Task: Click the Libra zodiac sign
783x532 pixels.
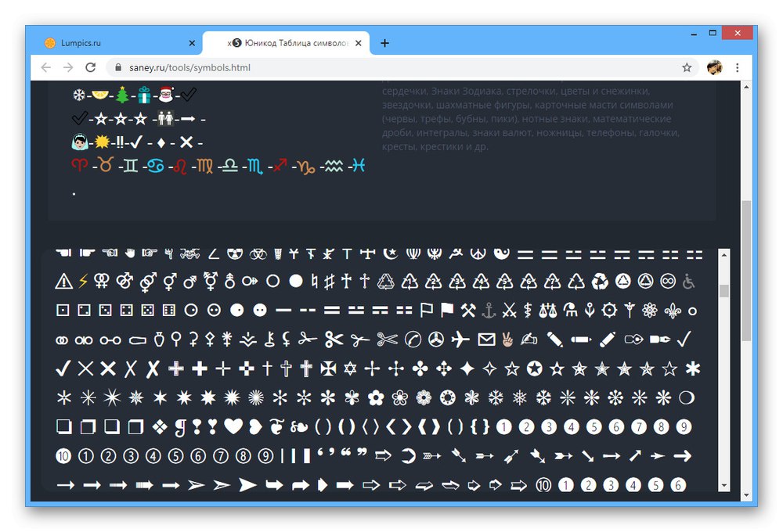Action: [229, 165]
